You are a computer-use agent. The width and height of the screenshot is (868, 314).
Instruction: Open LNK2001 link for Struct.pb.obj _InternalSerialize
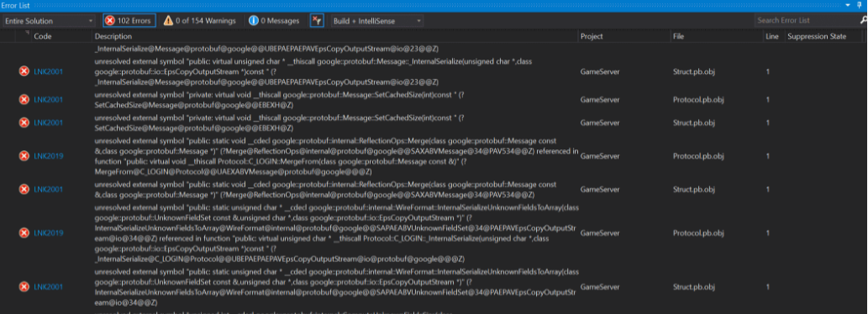tap(49, 72)
